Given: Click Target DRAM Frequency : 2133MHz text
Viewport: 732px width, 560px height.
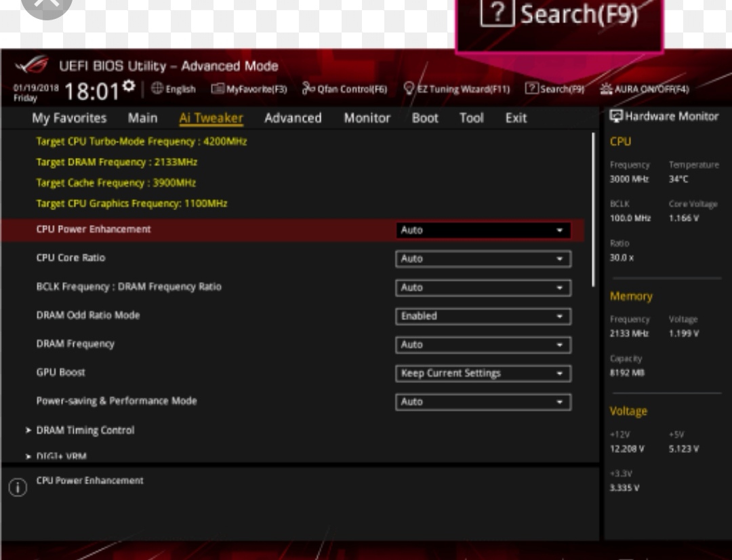Looking at the screenshot, I should click(x=117, y=162).
